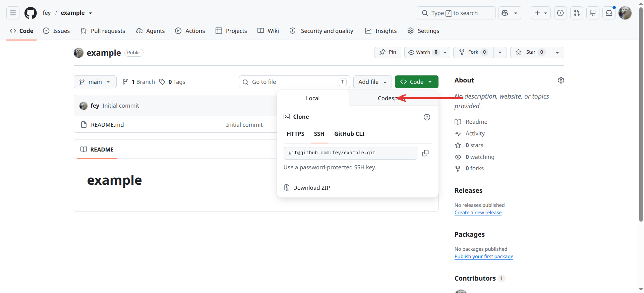The height and width of the screenshot is (293, 644).
Task: Open the Agents tab
Action: 151,31
